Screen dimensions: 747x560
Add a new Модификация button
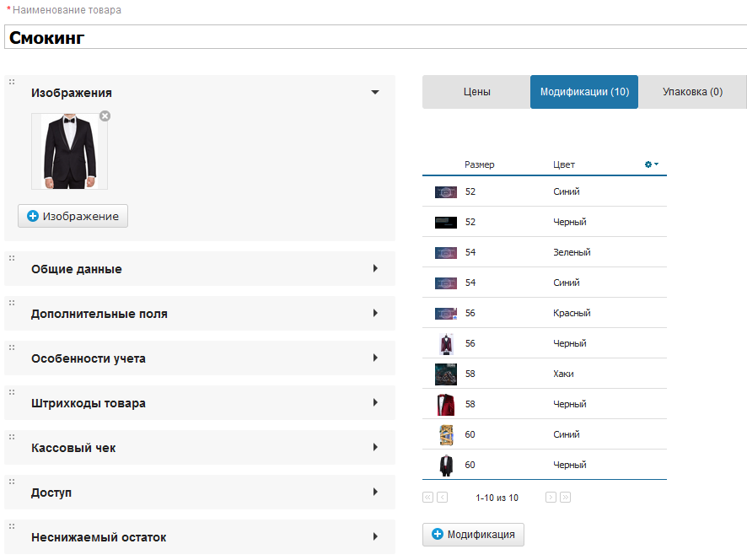click(x=474, y=534)
